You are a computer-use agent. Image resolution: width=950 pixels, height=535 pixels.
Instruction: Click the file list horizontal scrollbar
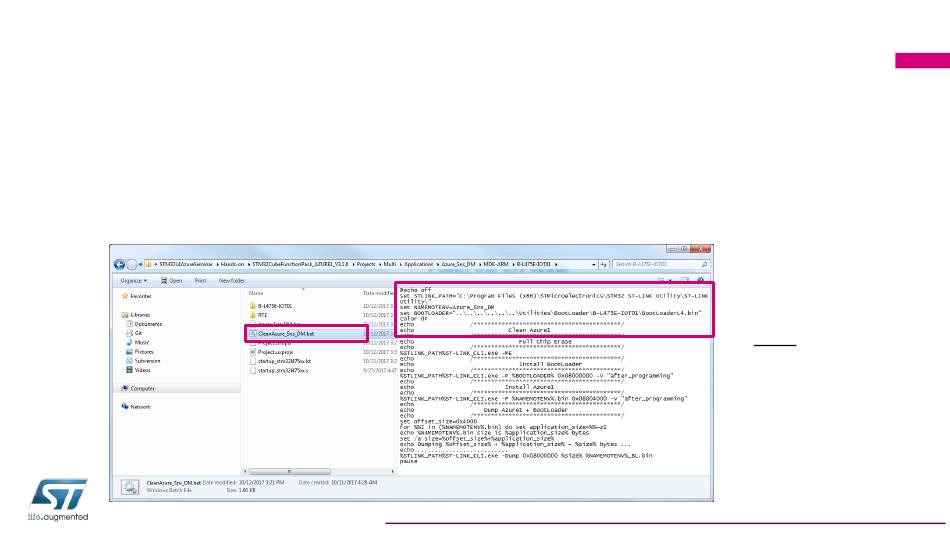point(290,471)
